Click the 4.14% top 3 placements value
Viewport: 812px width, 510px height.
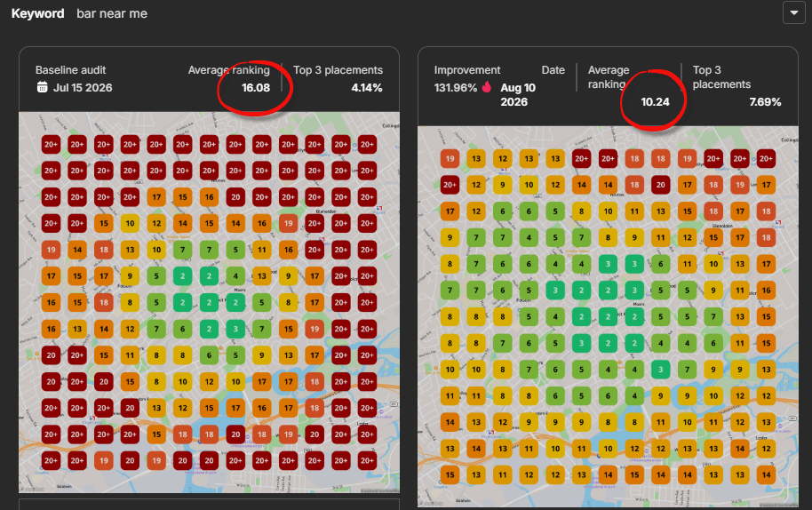click(367, 87)
